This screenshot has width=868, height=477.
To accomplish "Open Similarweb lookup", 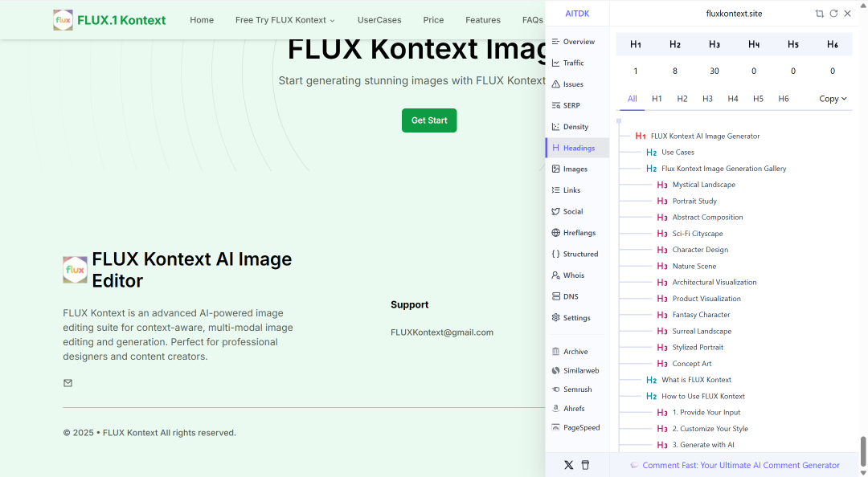I will click(x=575, y=370).
